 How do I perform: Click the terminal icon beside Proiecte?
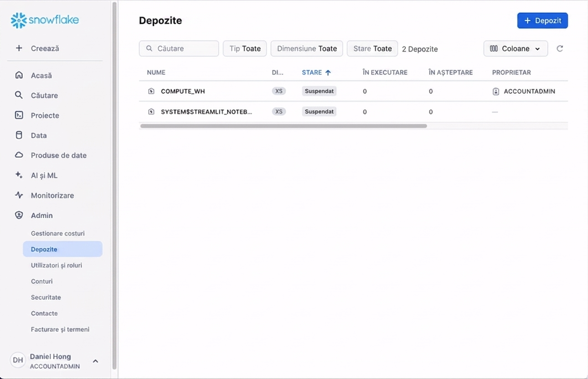pos(19,115)
